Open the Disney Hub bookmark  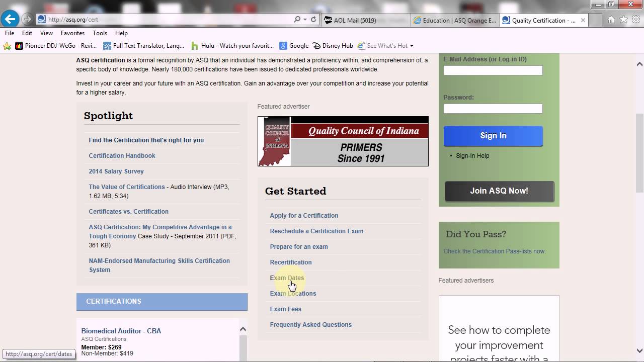click(x=333, y=46)
